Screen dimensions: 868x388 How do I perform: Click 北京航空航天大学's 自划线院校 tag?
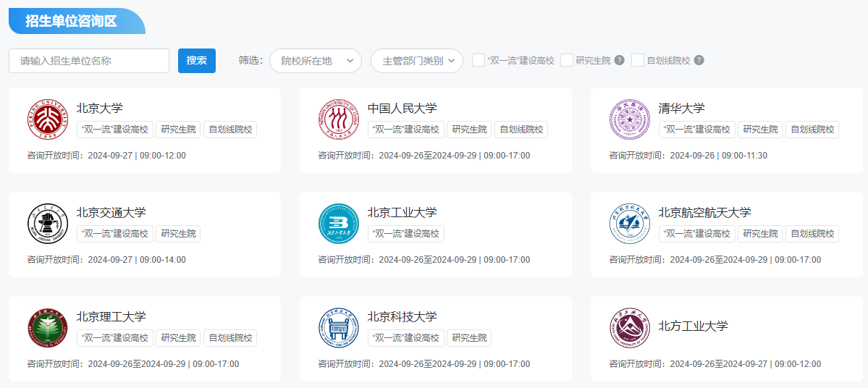tap(813, 234)
